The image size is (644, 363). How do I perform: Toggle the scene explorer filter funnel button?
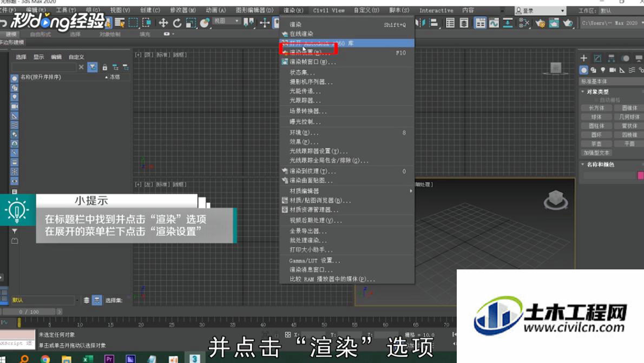pos(93,67)
